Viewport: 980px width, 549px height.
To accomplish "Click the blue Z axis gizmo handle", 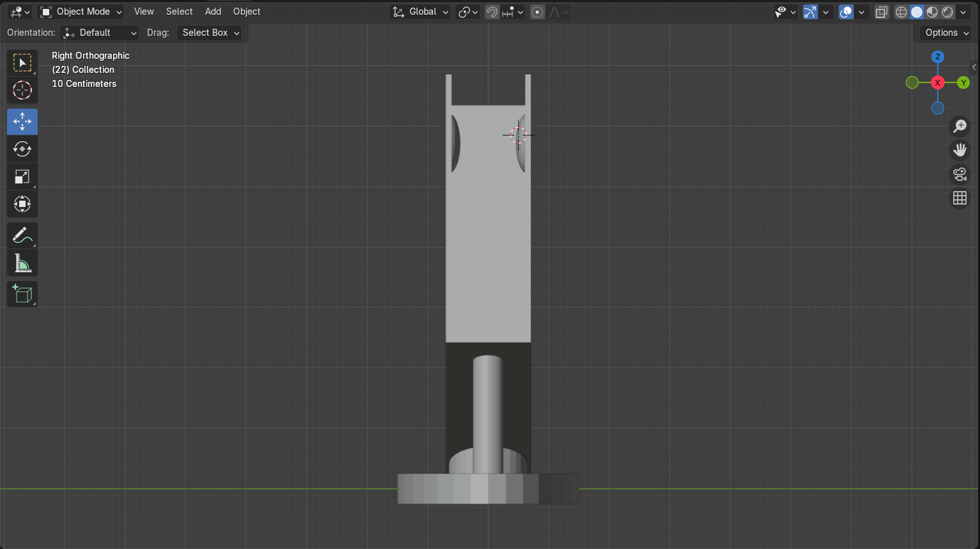I will [937, 57].
